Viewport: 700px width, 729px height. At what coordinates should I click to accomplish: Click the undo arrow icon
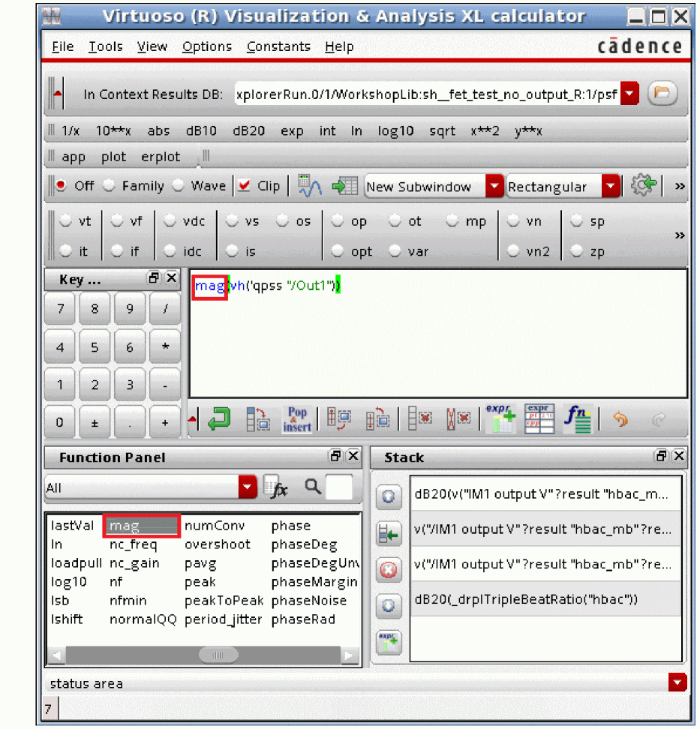click(x=620, y=419)
